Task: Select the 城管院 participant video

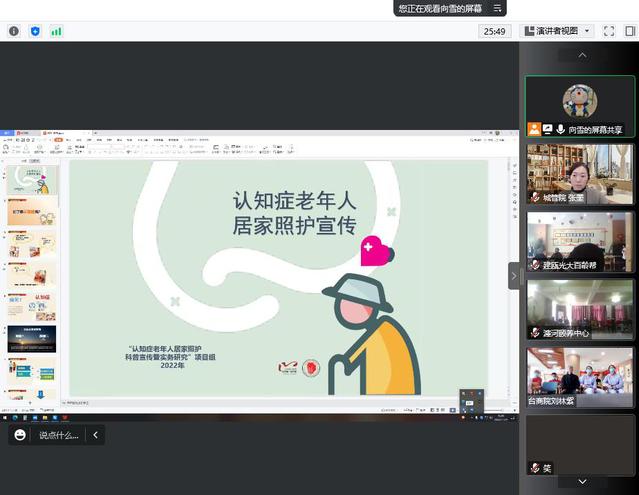Action: point(580,174)
